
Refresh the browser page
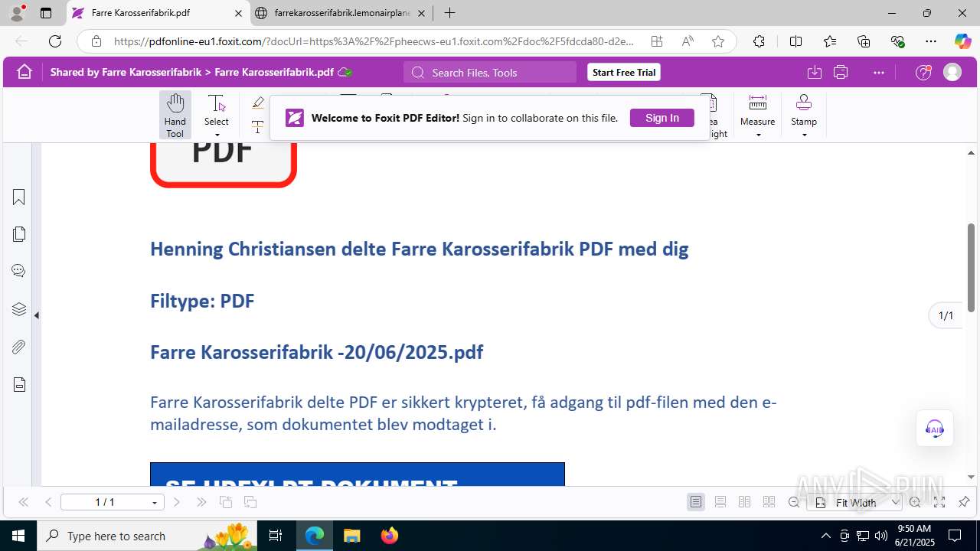[x=55, y=41]
